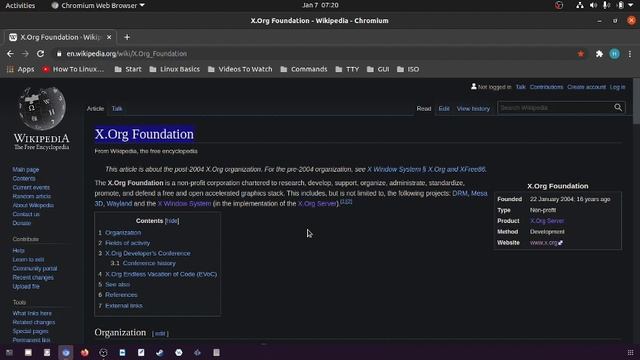Click the edit link beside Organization heading
This screenshot has width=640, height=360.
pyautogui.click(x=160, y=333)
